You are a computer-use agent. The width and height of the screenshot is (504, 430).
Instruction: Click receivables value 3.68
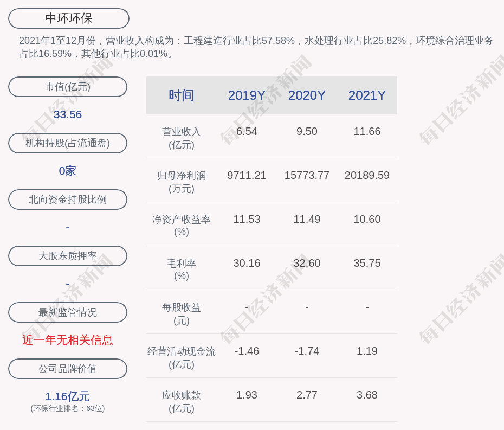[367, 395]
